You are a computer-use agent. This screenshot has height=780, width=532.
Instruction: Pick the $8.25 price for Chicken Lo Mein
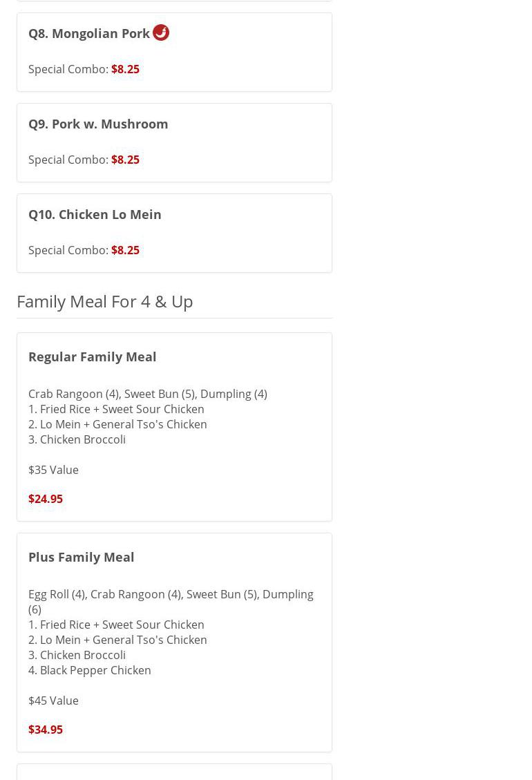pyautogui.click(x=125, y=250)
